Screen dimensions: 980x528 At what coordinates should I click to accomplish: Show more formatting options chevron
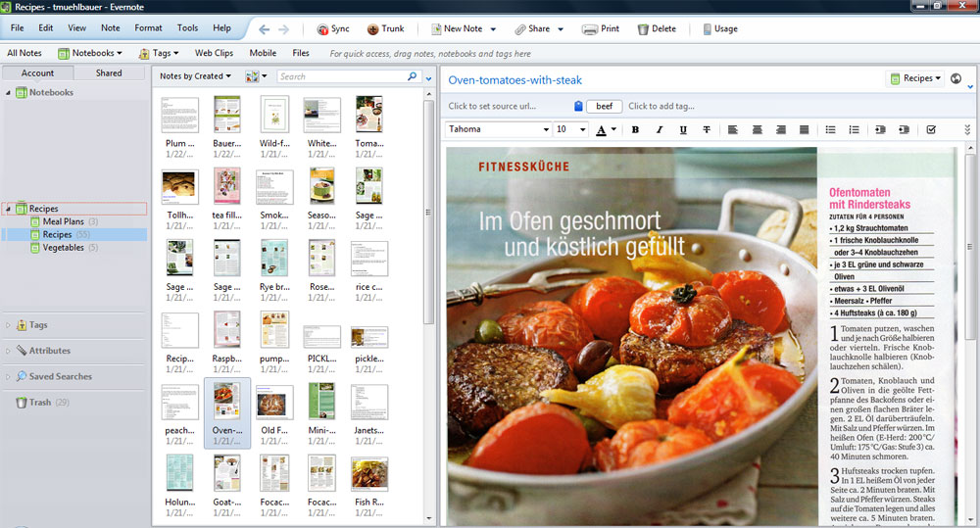pyautogui.click(x=967, y=129)
